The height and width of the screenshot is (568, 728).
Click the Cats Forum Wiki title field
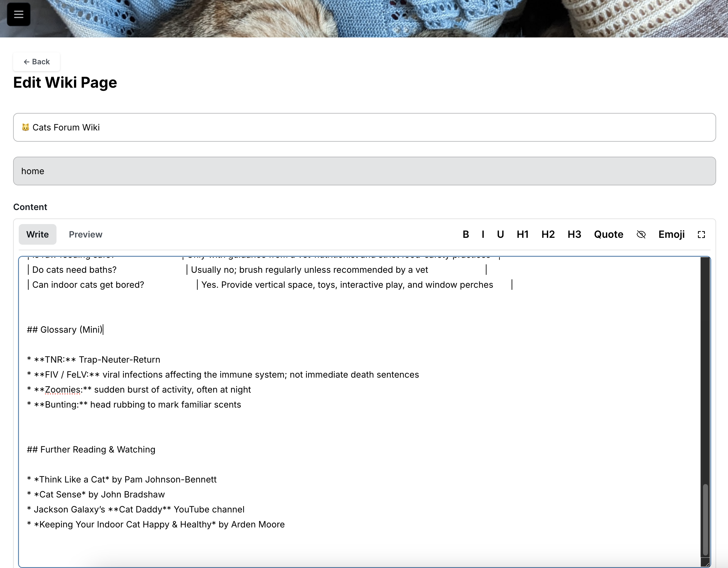coord(364,127)
